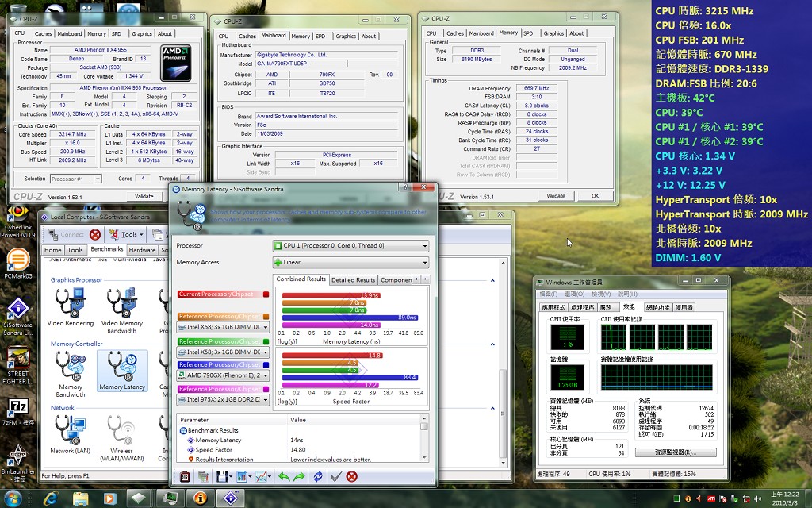Switch to the Hardware tab in Sandra

pyautogui.click(x=142, y=250)
